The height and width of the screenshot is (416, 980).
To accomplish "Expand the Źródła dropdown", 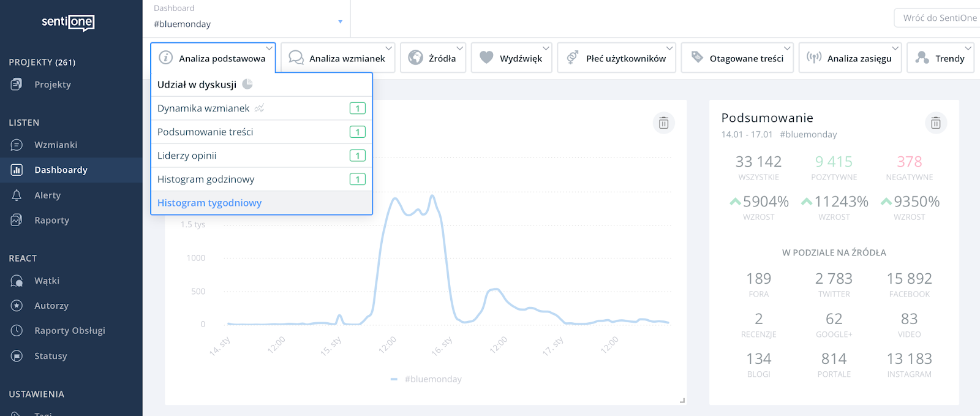I will tap(434, 58).
